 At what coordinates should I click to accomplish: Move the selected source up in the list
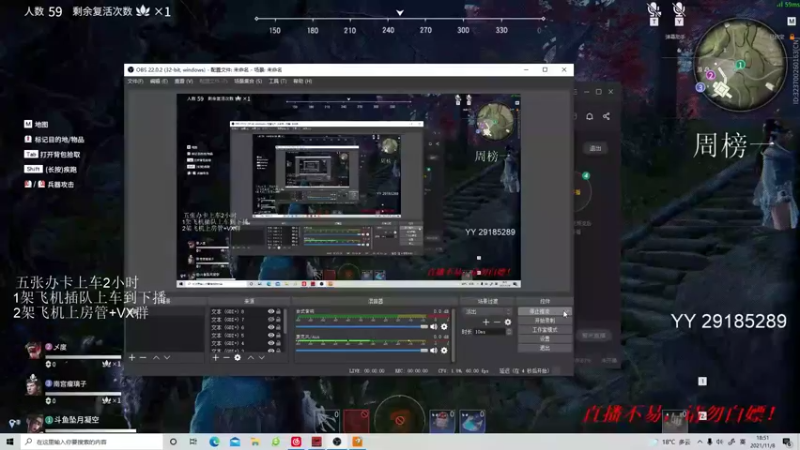click(251, 358)
